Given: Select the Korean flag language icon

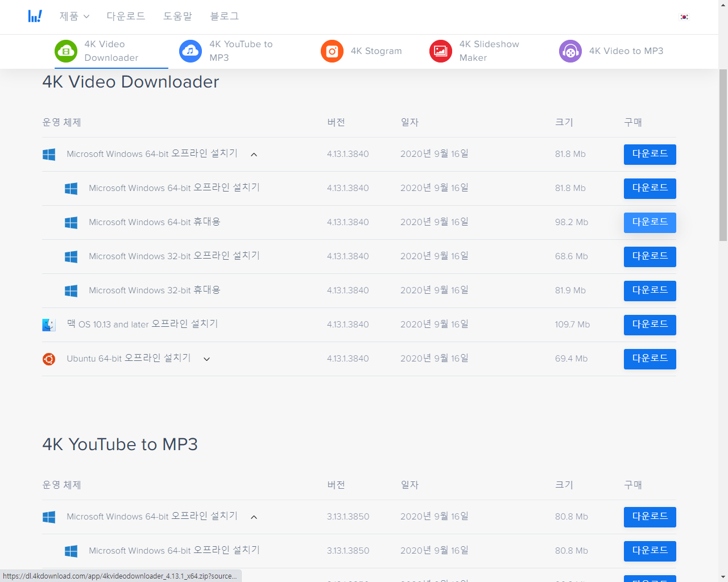Looking at the screenshot, I should tap(684, 16).
